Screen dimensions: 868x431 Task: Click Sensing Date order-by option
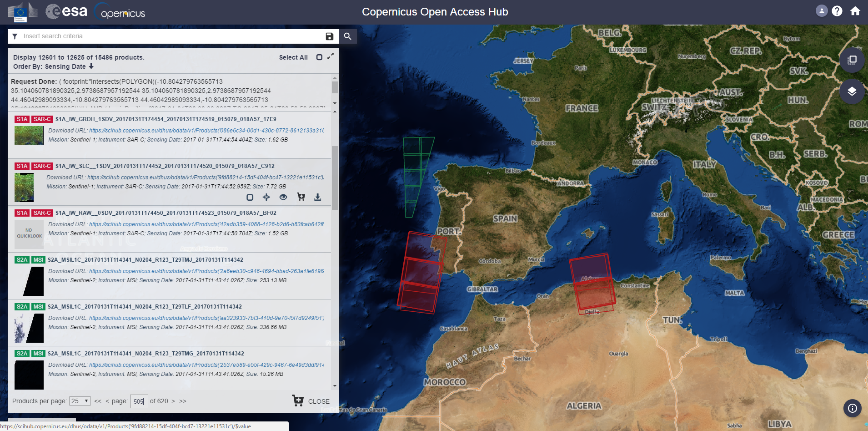[x=65, y=66]
